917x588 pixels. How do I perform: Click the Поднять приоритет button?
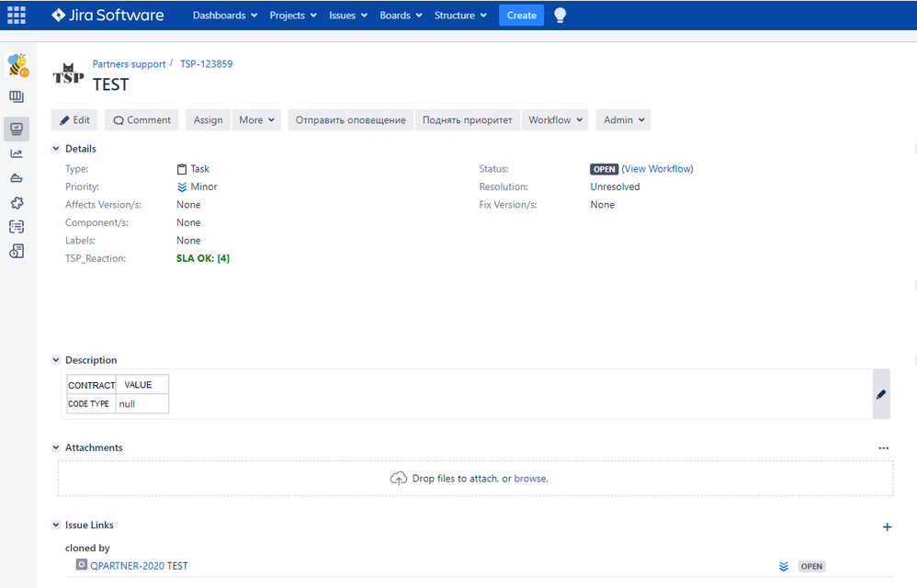pos(468,119)
